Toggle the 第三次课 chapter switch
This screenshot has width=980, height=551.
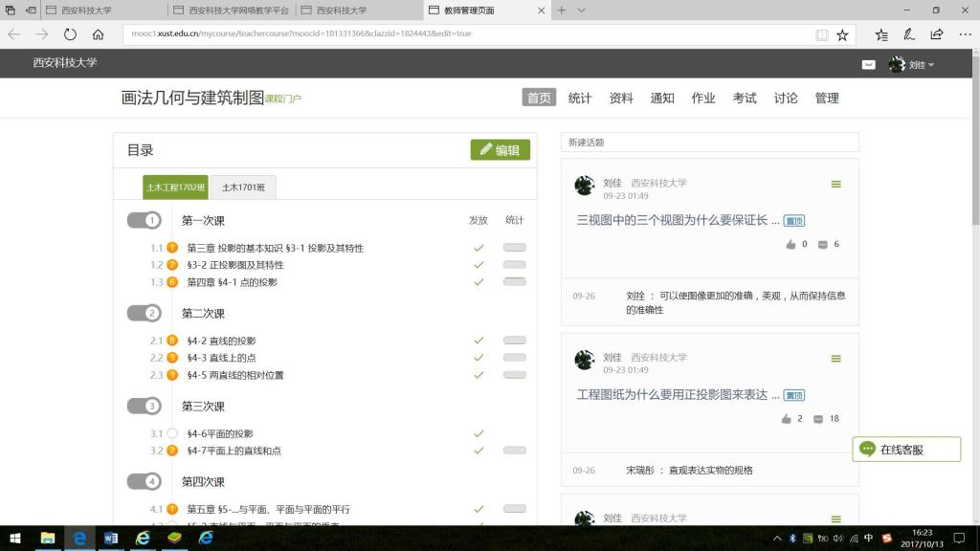click(x=145, y=407)
